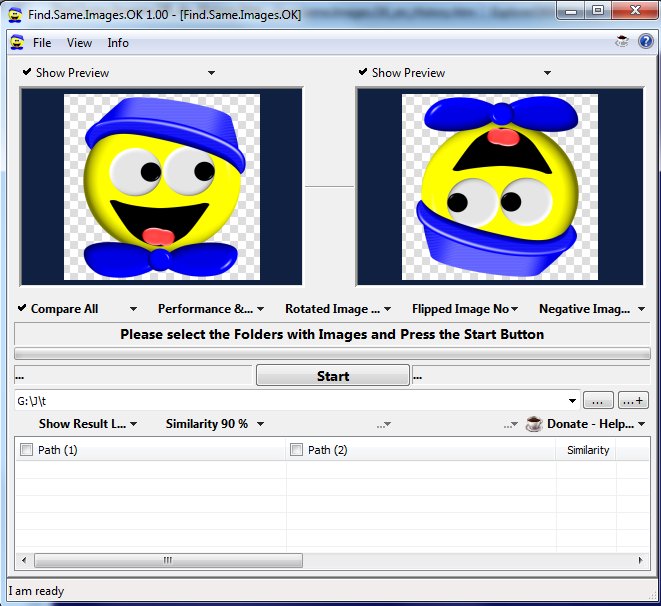
Task: Open the blue help question mark icon
Action: point(645,42)
